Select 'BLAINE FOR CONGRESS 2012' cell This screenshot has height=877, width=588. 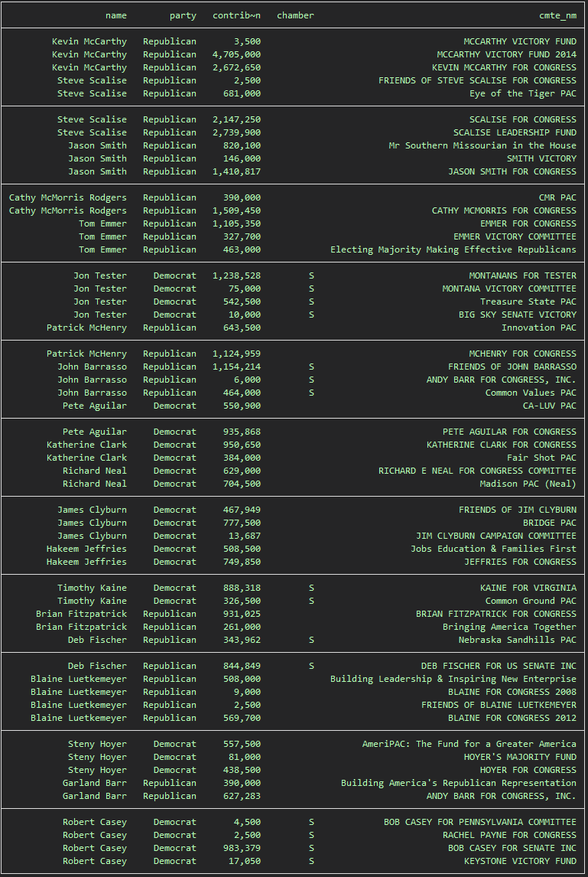(x=512, y=718)
